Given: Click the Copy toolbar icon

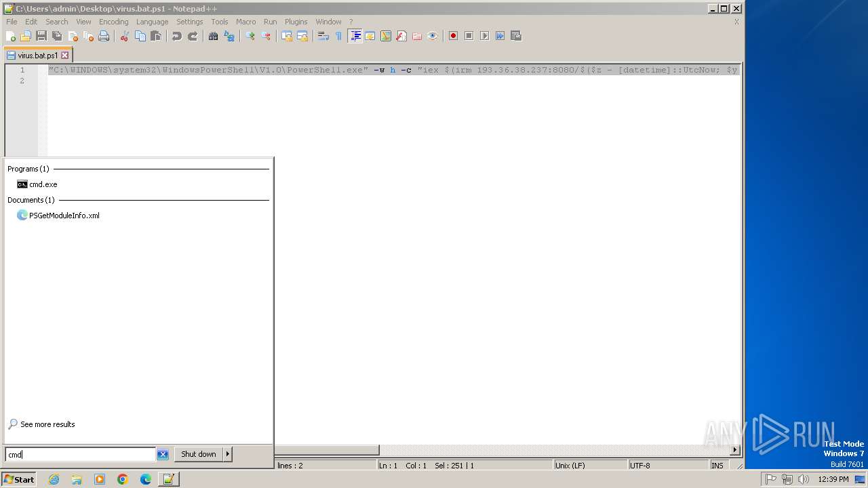Looking at the screenshot, I should tap(140, 36).
